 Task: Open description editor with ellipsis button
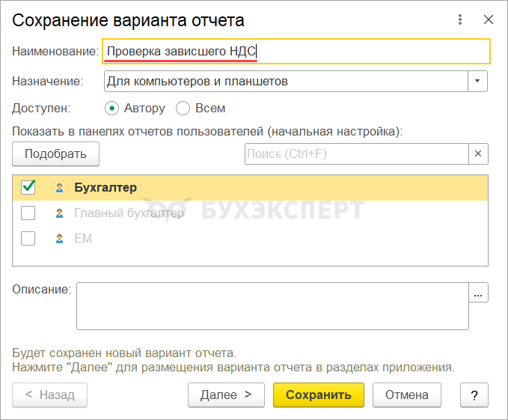pyautogui.click(x=479, y=293)
